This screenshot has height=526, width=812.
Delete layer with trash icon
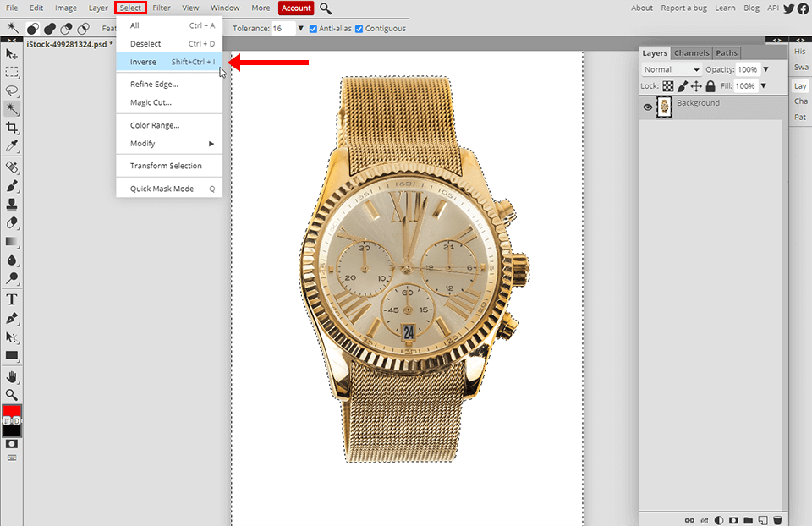click(776, 519)
